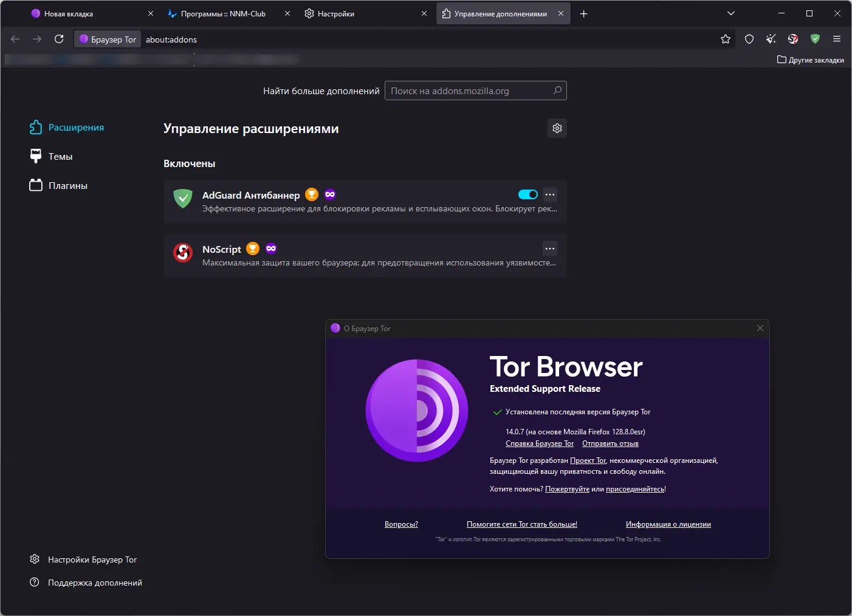Click the 14.0.7 version text
This screenshot has width=852, height=616.
[575, 432]
